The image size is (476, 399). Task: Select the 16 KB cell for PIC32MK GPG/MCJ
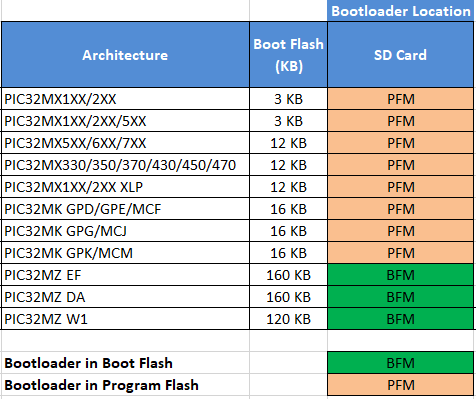point(288,231)
